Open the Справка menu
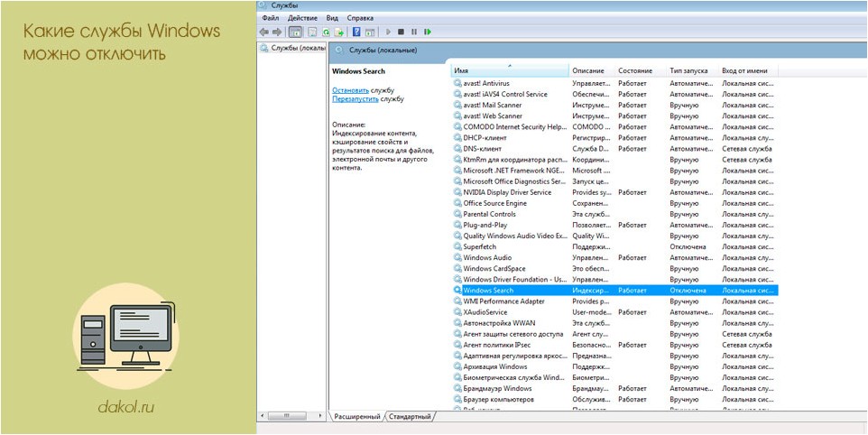The width and height of the screenshot is (868, 435). tap(360, 18)
